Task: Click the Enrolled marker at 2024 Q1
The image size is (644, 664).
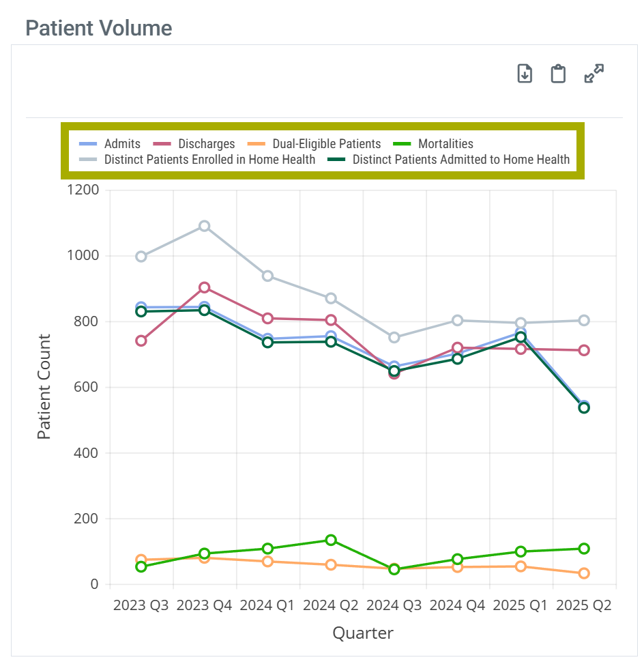Action: point(267,276)
